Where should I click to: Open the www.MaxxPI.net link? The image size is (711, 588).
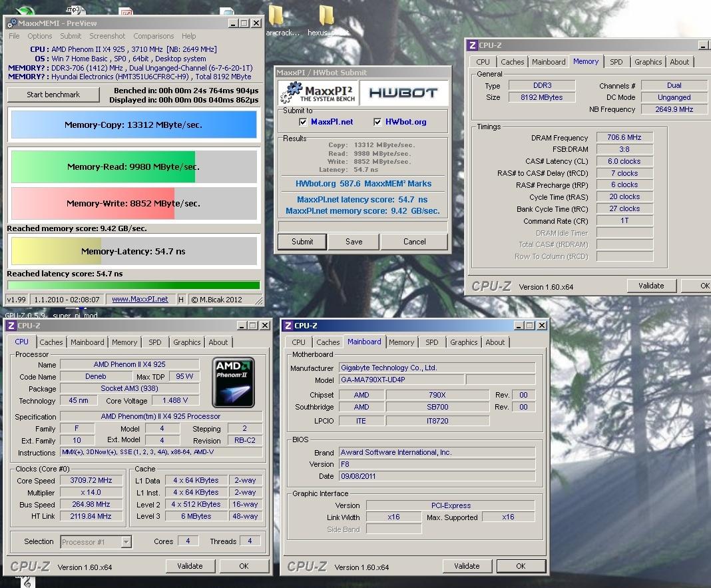[x=140, y=300]
